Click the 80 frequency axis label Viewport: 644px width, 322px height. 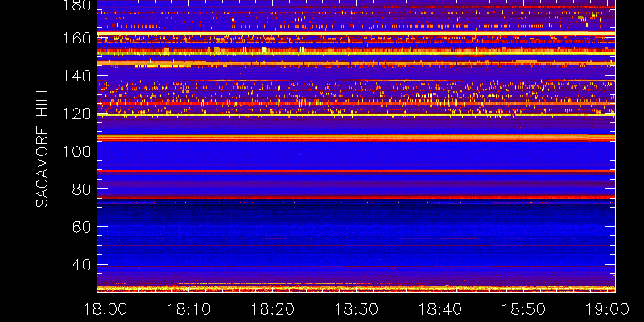pos(81,189)
